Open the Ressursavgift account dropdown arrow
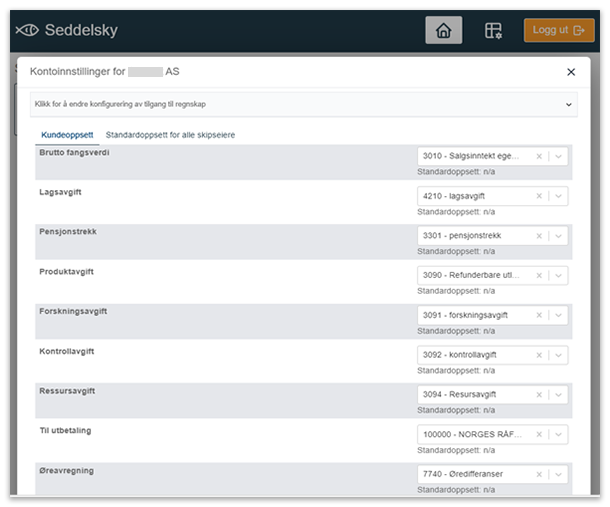The image size is (610, 507). pos(558,395)
